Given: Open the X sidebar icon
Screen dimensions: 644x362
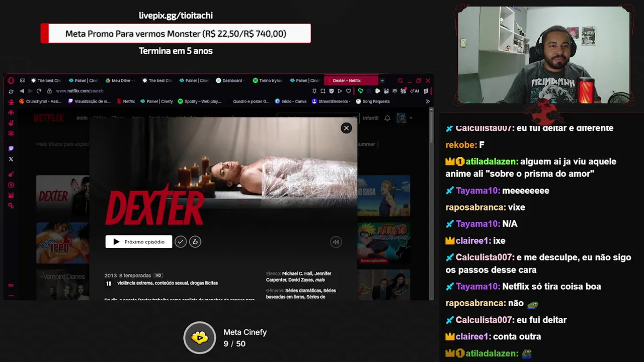Looking at the screenshot, I should pos(11,159).
